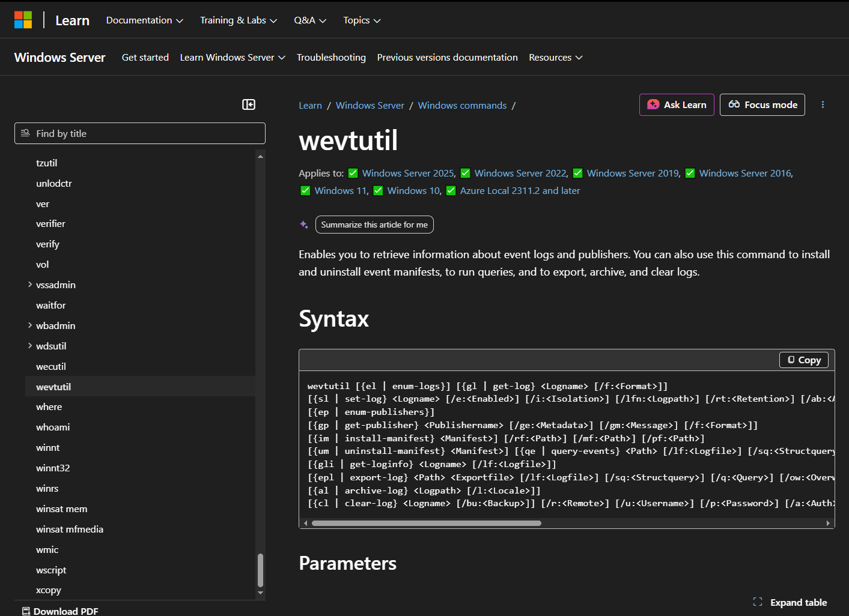Open the Windows Server 2022 link
Image resolution: width=849 pixels, height=616 pixels.
tap(520, 174)
